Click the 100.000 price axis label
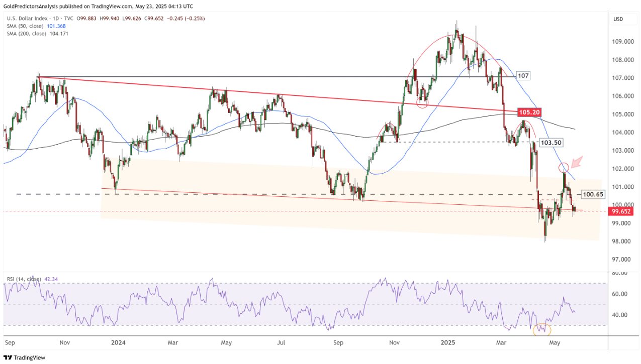Image resolution: width=641 pixels, height=364 pixels. pyautogui.click(x=622, y=205)
